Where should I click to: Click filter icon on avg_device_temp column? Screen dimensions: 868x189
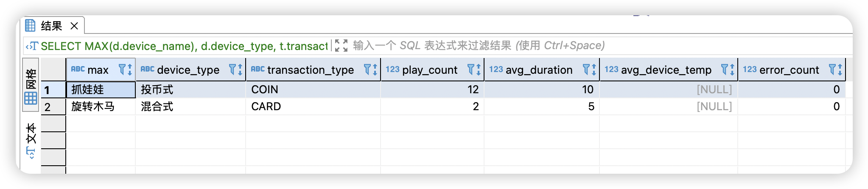tap(725, 69)
